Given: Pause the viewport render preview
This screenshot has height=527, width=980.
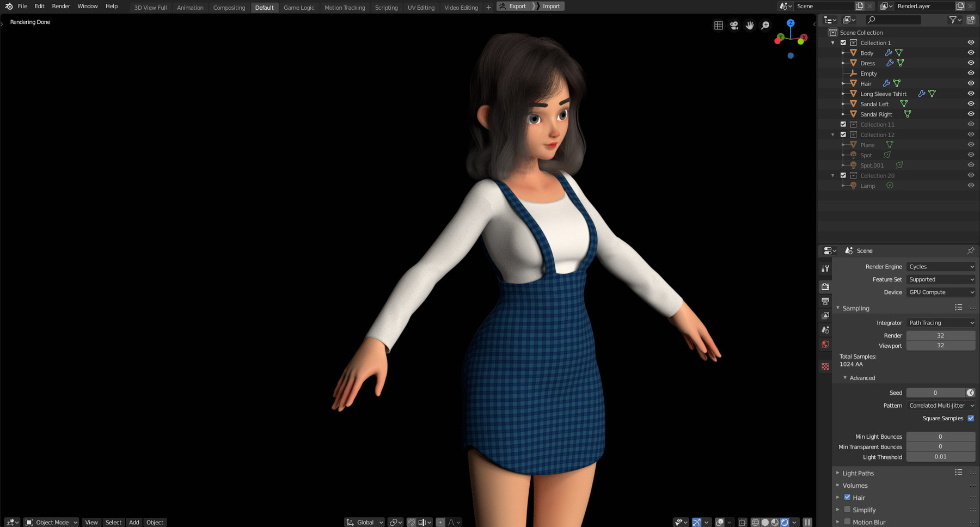Looking at the screenshot, I should point(807,522).
